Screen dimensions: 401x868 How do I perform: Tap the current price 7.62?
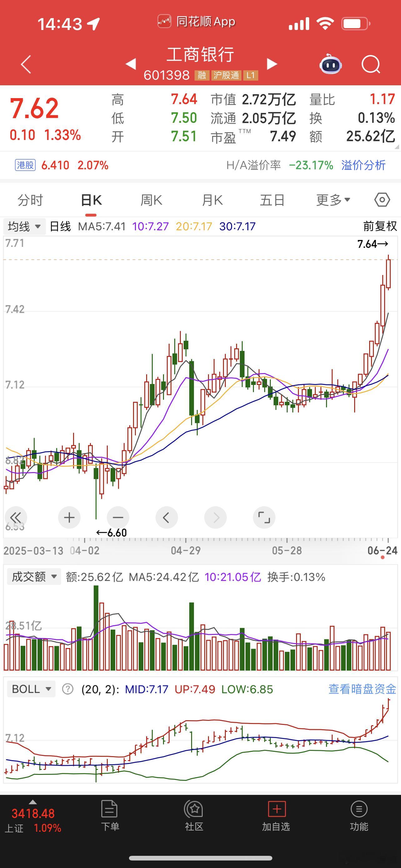pos(34,108)
